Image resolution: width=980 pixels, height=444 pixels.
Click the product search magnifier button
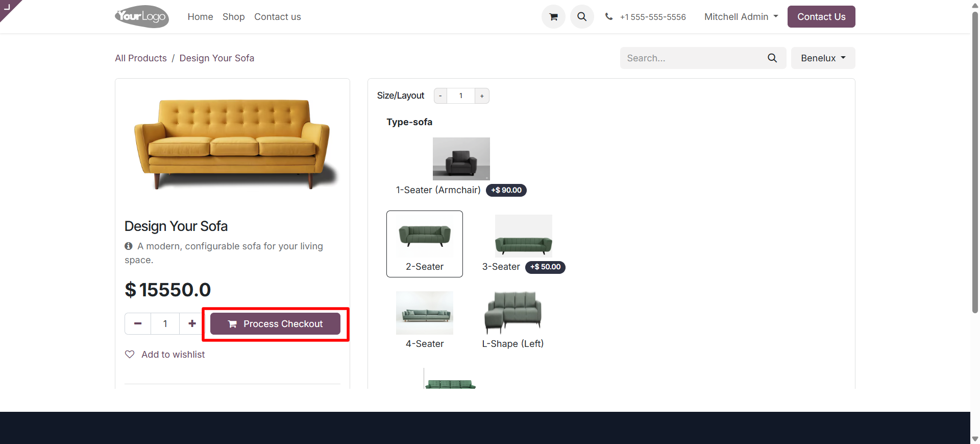point(772,58)
